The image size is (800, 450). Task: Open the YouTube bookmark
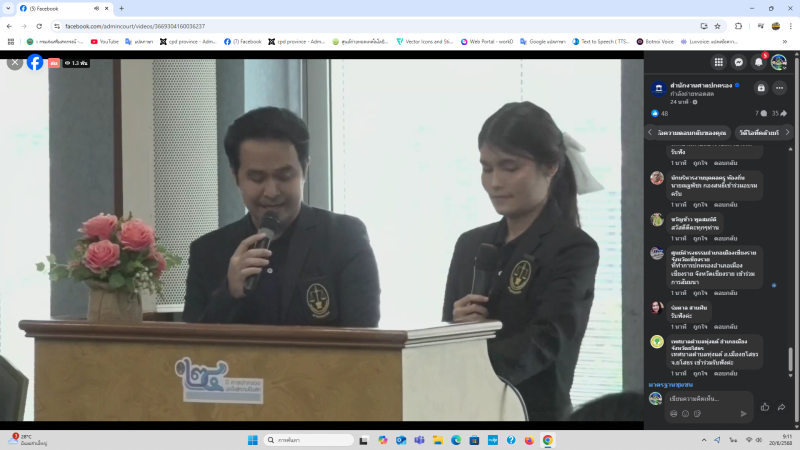click(105, 41)
